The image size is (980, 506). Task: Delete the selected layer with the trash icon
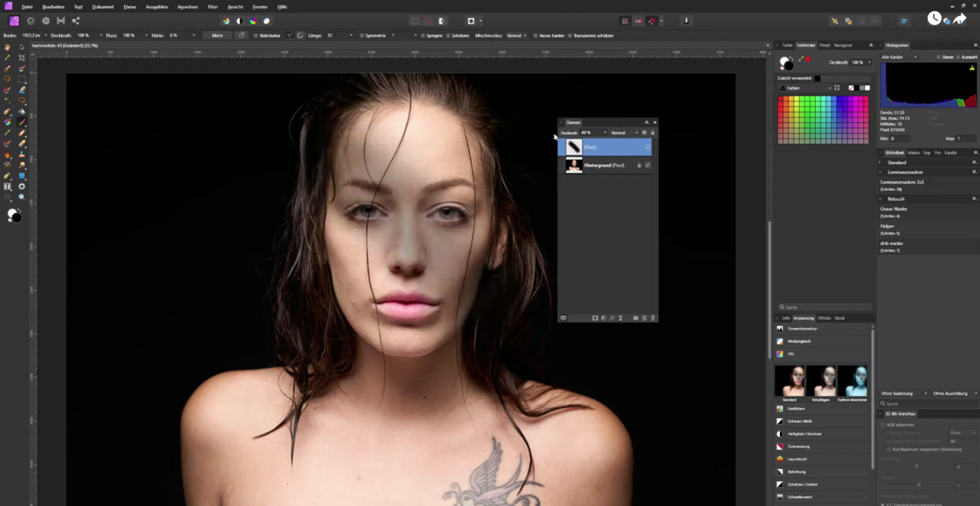[x=653, y=318]
